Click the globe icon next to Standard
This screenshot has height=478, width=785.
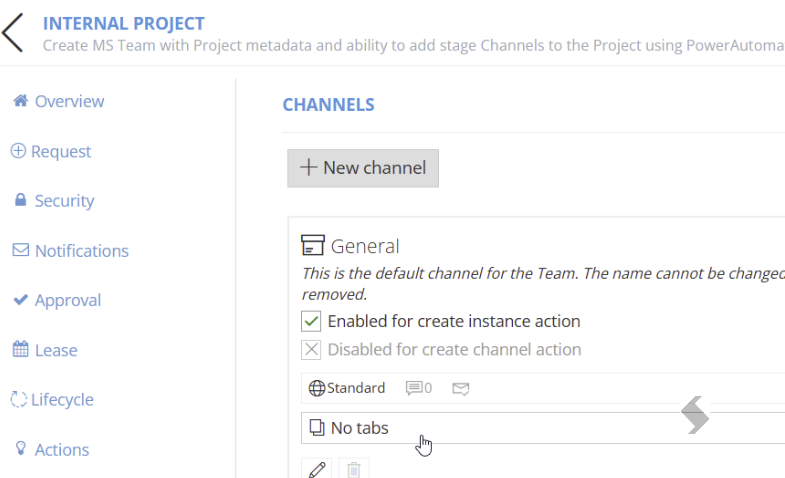[316, 388]
